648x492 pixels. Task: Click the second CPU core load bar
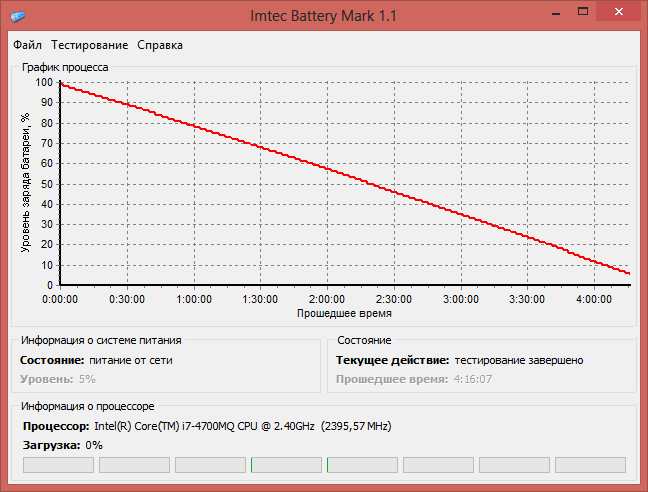coord(134,465)
